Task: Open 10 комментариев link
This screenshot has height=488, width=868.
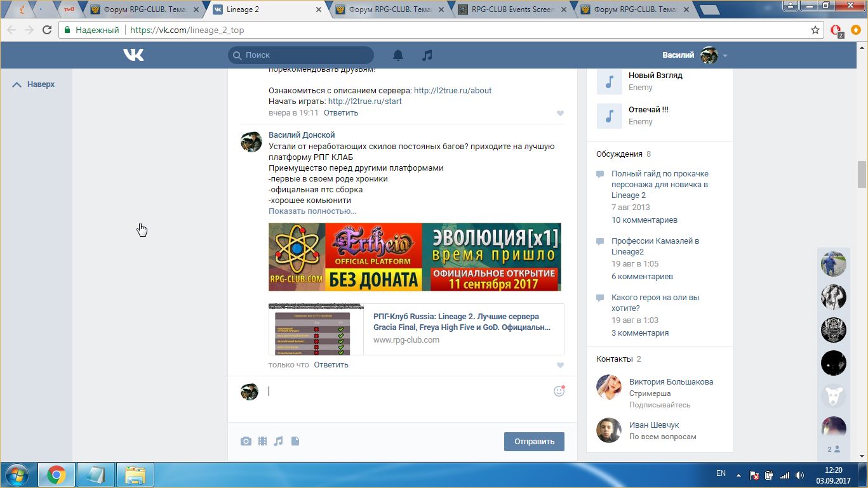Action: pyautogui.click(x=644, y=220)
